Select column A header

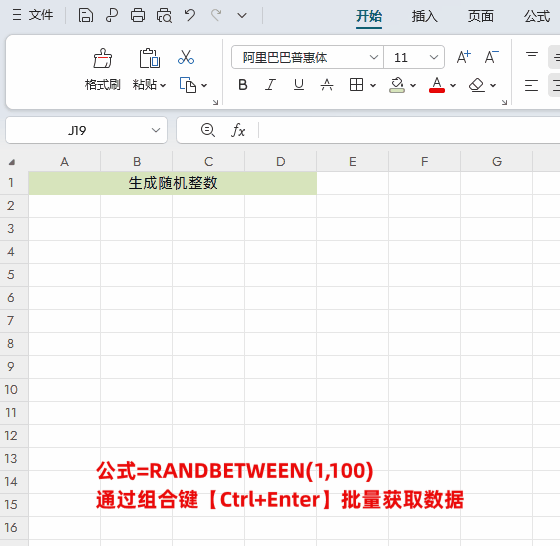[64, 162]
